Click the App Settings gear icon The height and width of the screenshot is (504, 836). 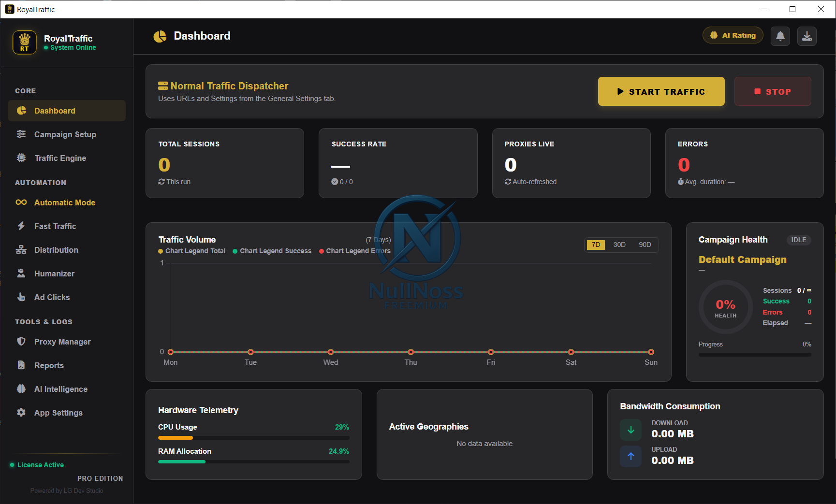(21, 413)
